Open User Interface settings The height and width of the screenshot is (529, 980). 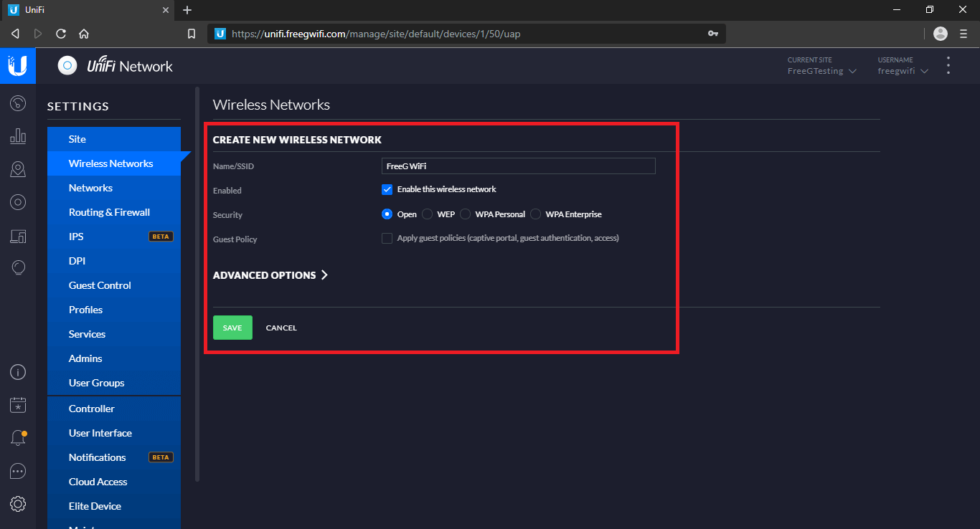tap(114, 433)
